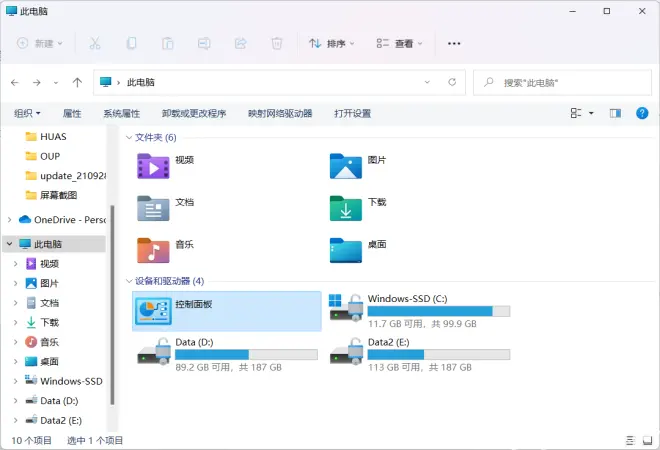Open the 组织 menu
Viewport: 660px width, 450px height.
coord(27,113)
